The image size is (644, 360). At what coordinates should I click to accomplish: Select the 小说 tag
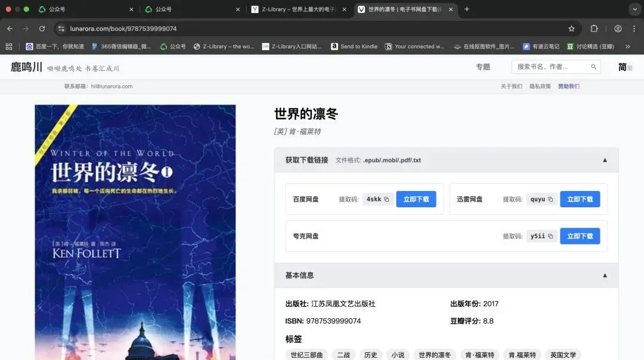[398, 355]
